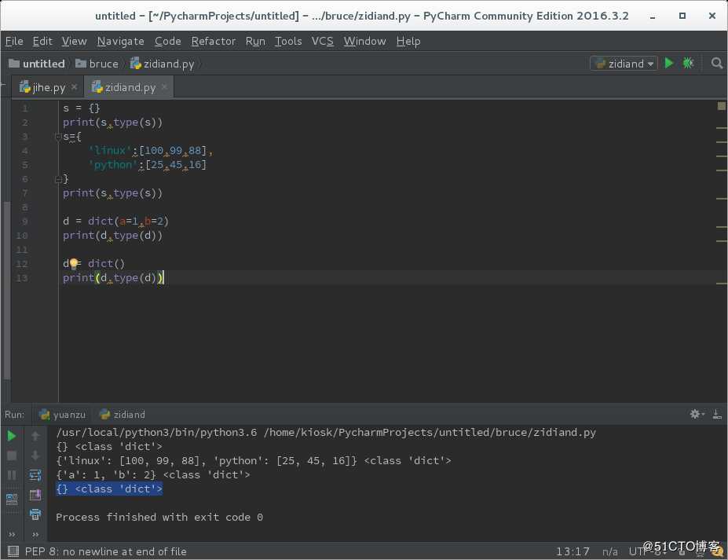Click restore layout icon in Run panel
Image resolution: width=728 pixels, height=560 pixels.
tap(12, 500)
